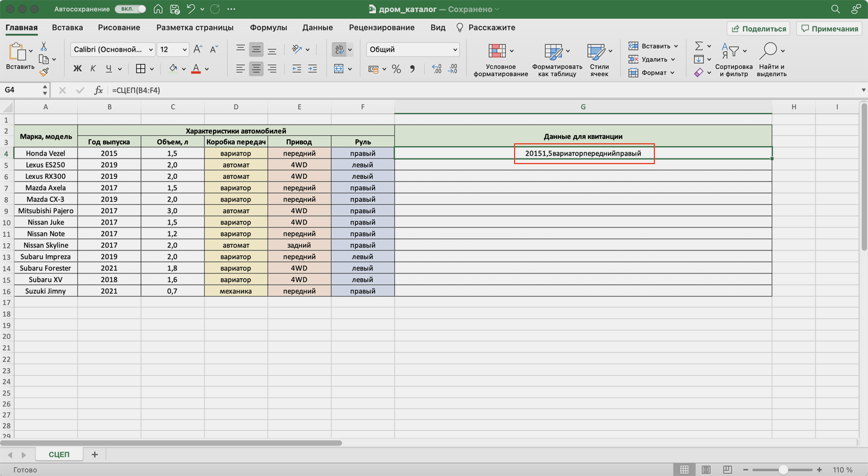Open Find and Select magnifier
This screenshot has height=476, width=868.
tap(768, 51)
